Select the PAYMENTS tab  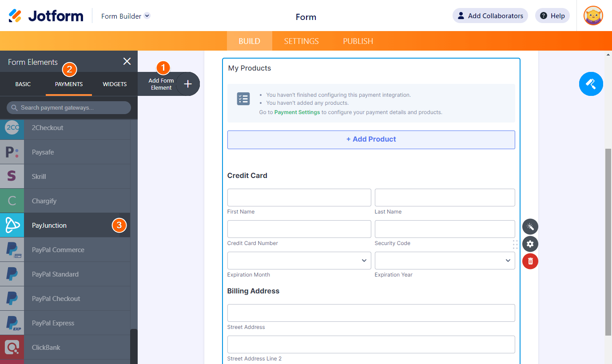pos(69,84)
